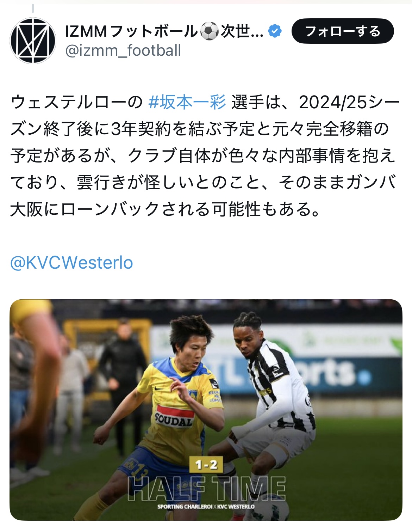Viewport: 412px width, 532px height.
Task: Open the @KVCWesterlo mention
Action: (71, 263)
